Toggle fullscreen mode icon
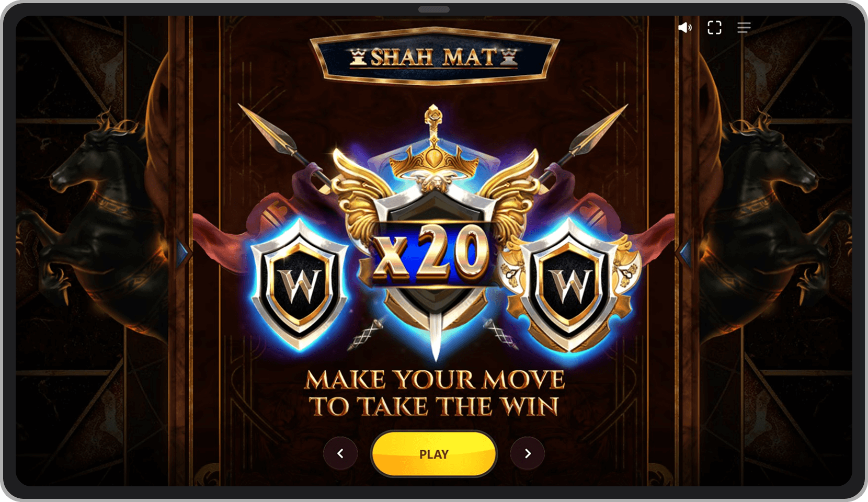The image size is (868, 502). (714, 27)
